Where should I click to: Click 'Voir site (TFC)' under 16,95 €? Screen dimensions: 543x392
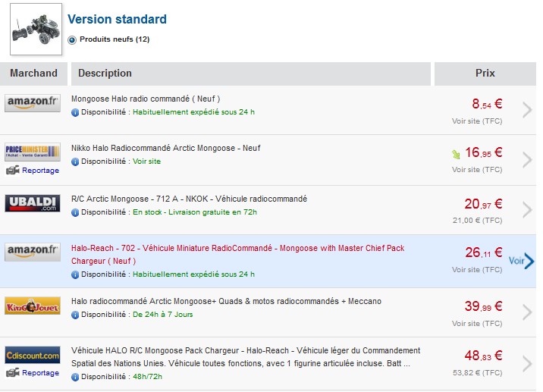point(477,170)
